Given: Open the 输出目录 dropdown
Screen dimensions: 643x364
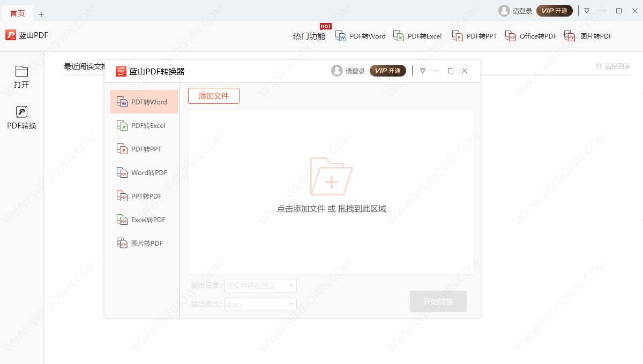Looking at the screenshot, I should click(x=260, y=286).
